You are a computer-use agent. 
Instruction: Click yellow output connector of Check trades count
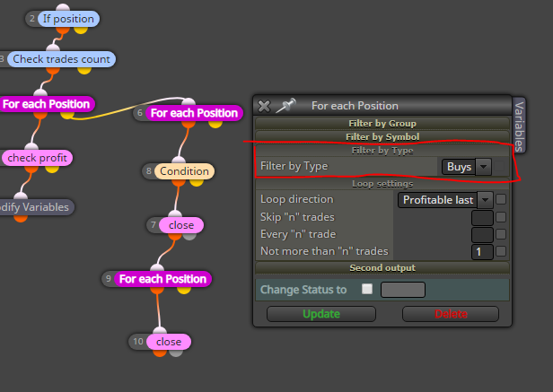(84, 70)
